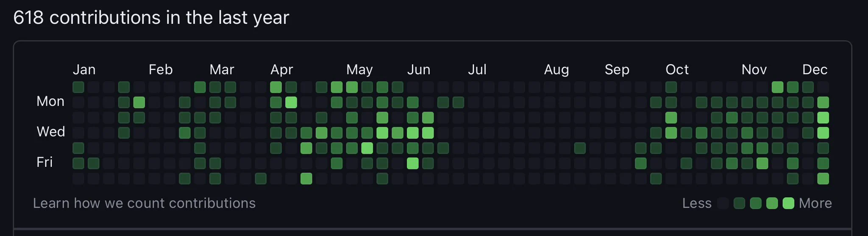Select the light-green Monday cell in January

139,102
